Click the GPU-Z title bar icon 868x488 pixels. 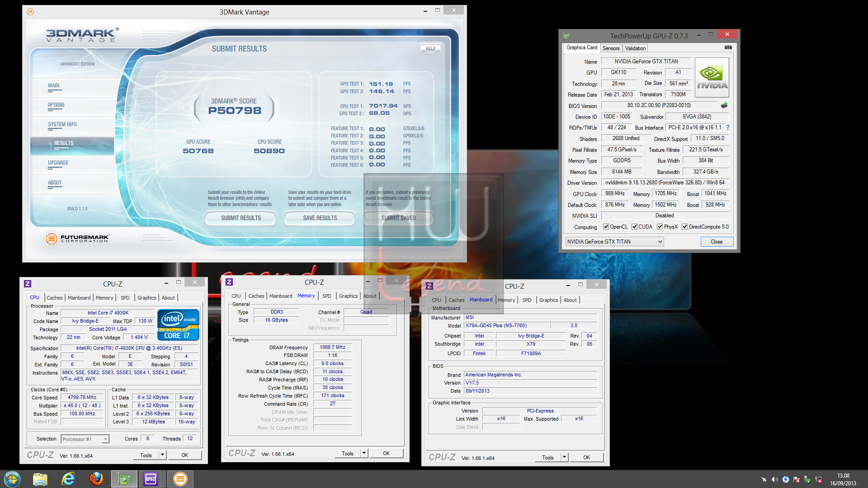(566, 36)
